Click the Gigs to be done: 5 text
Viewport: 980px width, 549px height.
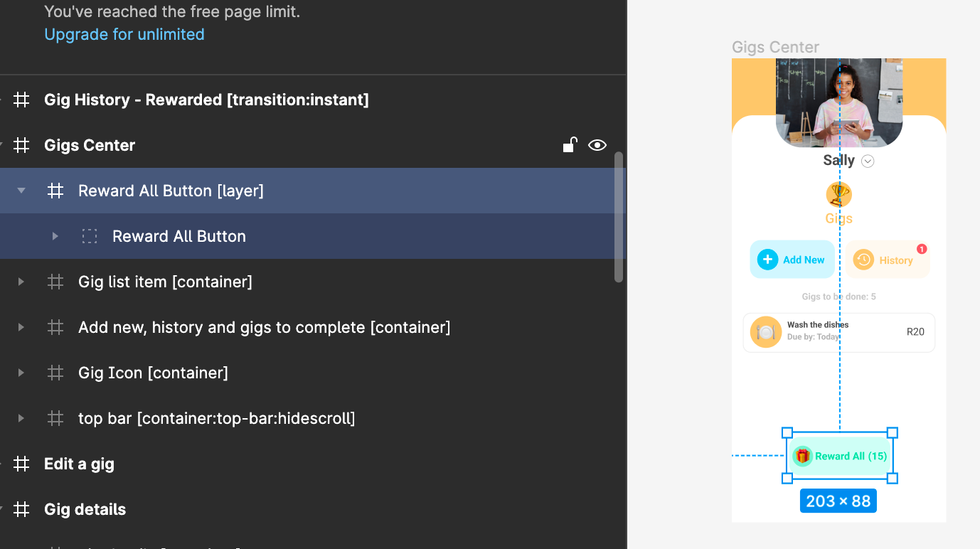[839, 297]
